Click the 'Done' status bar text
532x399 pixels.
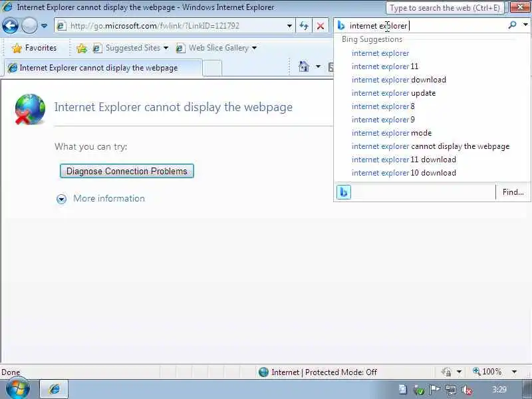[x=11, y=372]
